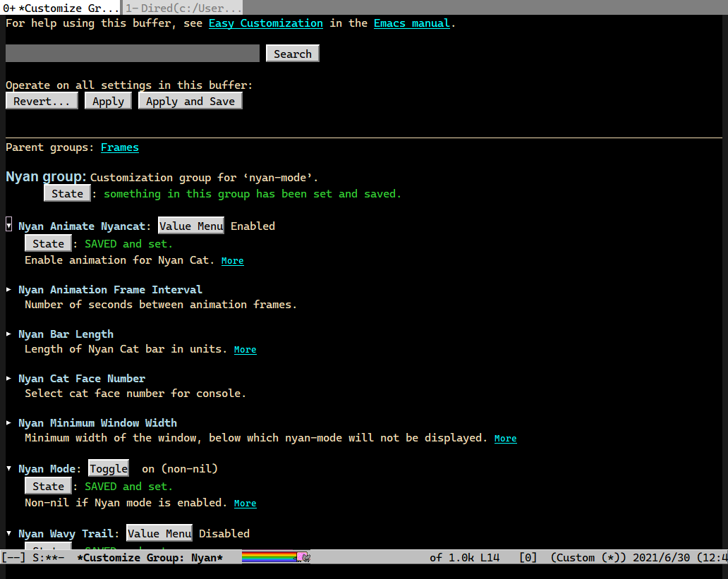Click the Apply button
This screenshot has width=728, height=579.
pyautogui.click(x=108, y=102)
